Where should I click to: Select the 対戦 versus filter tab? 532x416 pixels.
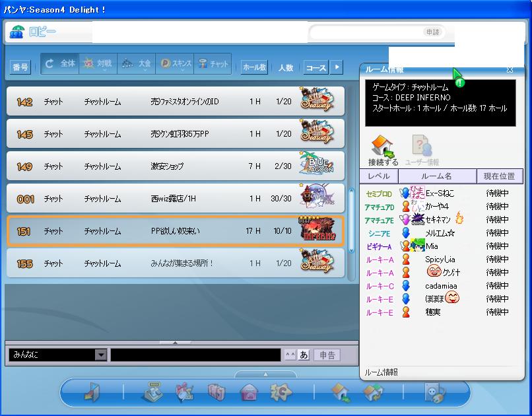[98, 63]
